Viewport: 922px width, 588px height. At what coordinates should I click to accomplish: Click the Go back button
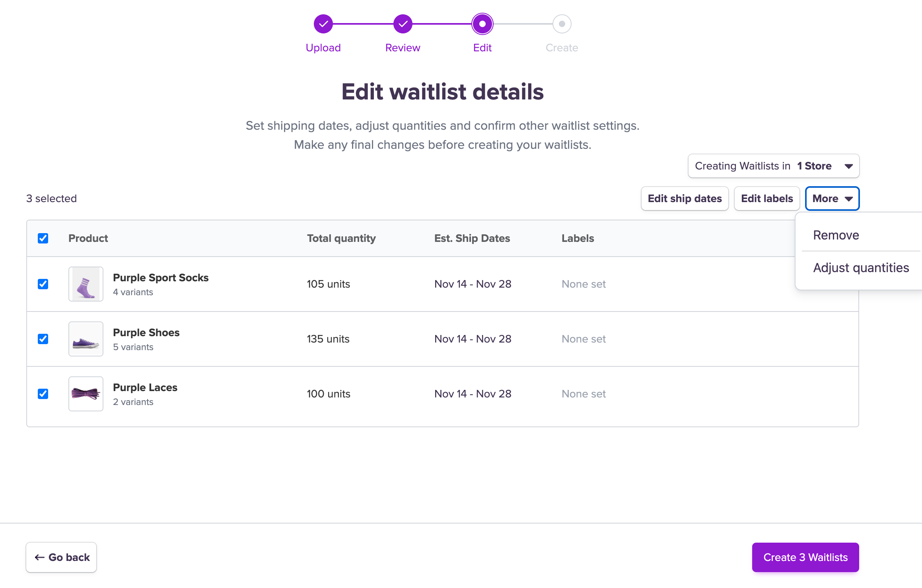pos(61,557)
